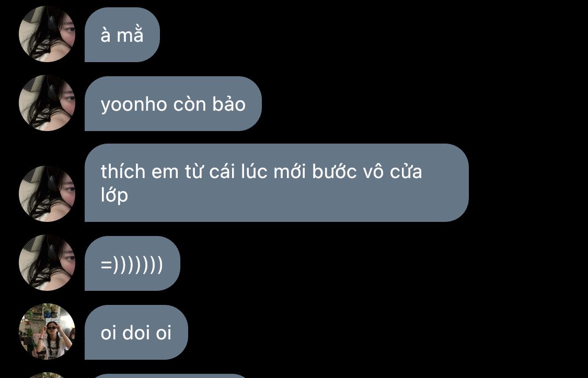This screenshot has width=588, height=378.
Task: Open the sunglasses avatar beside "oi doi oi"
Action: click(x=47, y=332)
